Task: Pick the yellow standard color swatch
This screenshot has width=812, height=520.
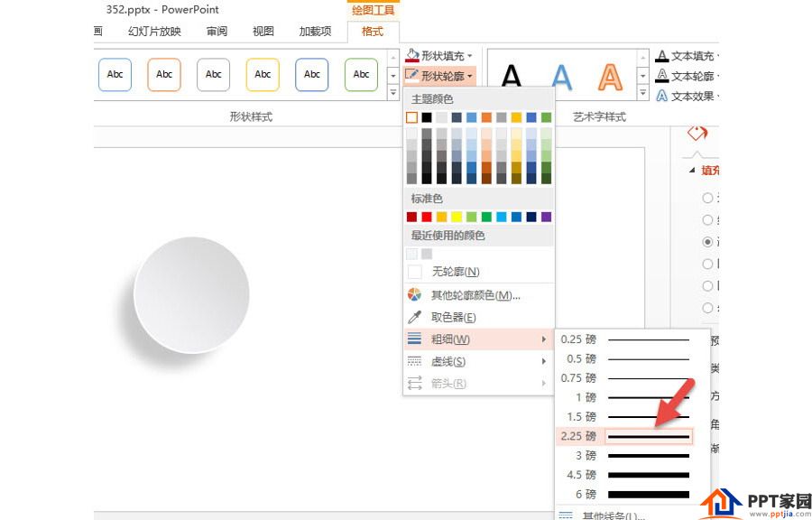Action: (x=457, y=217)
